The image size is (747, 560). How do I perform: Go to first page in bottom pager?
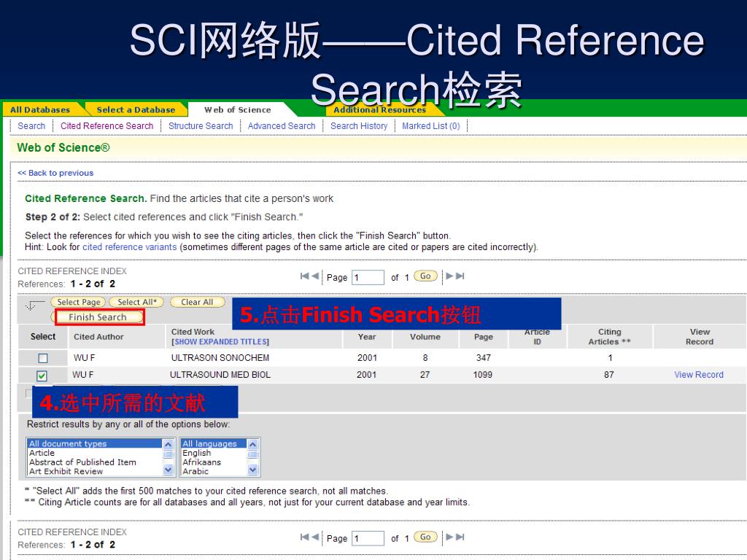304,537
